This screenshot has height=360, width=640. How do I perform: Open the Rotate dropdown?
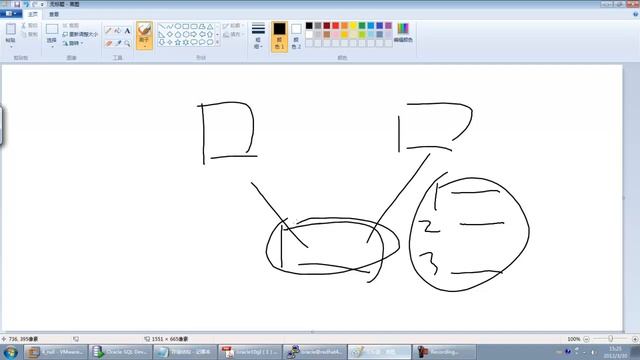tap(73, 43)
